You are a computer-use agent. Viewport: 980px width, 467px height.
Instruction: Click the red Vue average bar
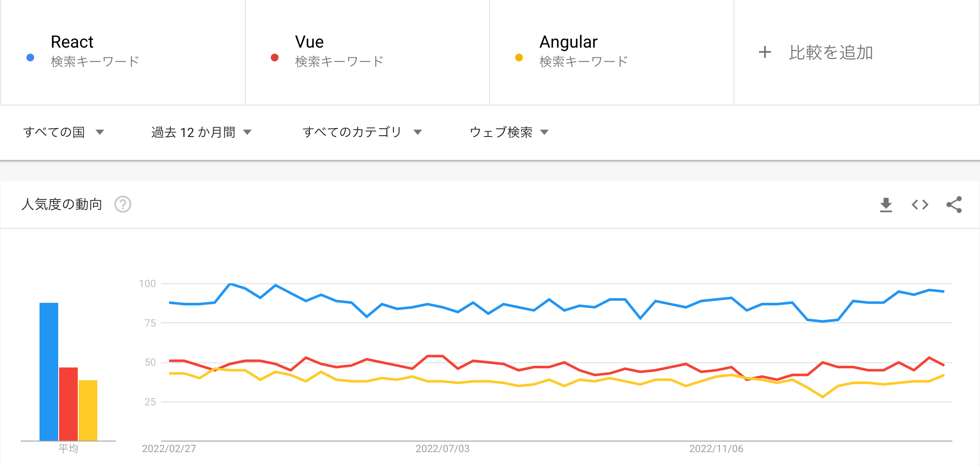click(68, 404)
